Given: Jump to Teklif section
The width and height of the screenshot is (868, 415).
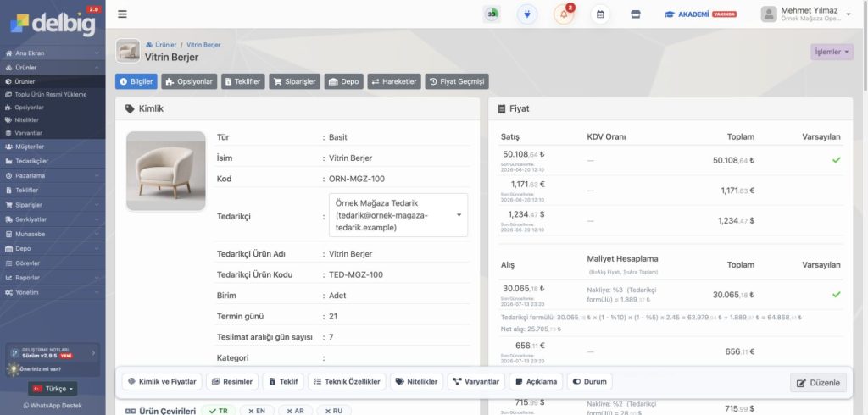Looking at the screenshot, I should (283, 381).
